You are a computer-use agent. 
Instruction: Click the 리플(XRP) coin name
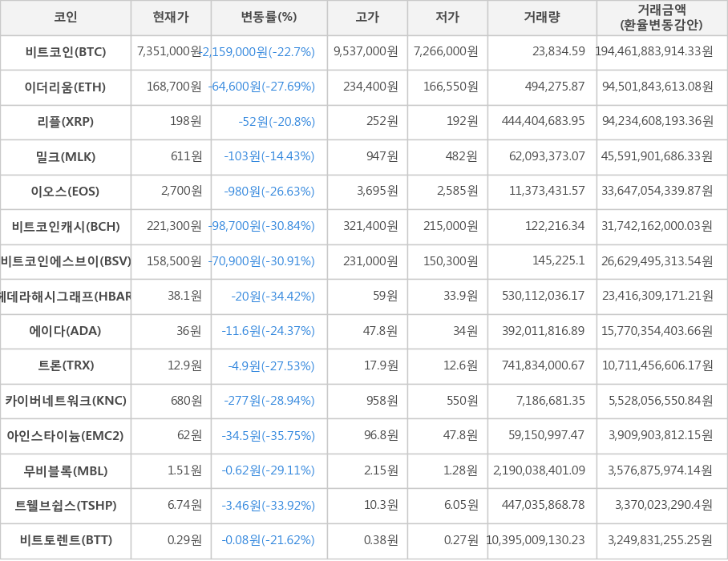(66, 122)
